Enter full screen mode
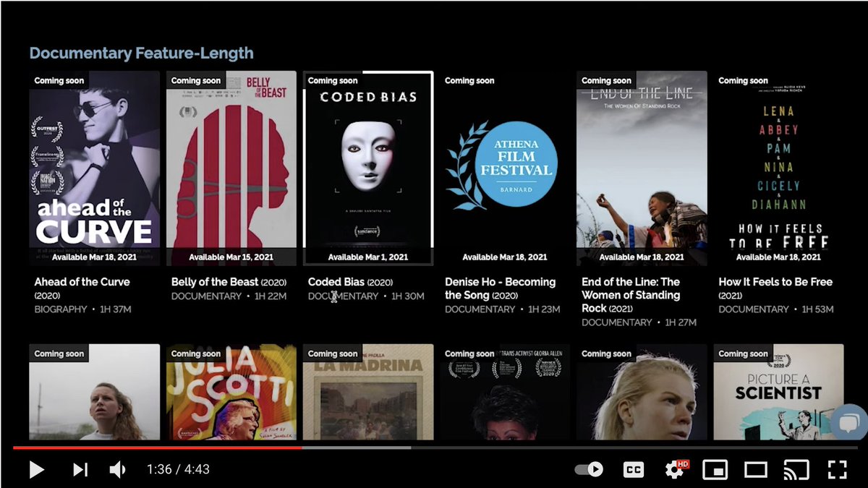868x488 pixels. pos(837,470)
